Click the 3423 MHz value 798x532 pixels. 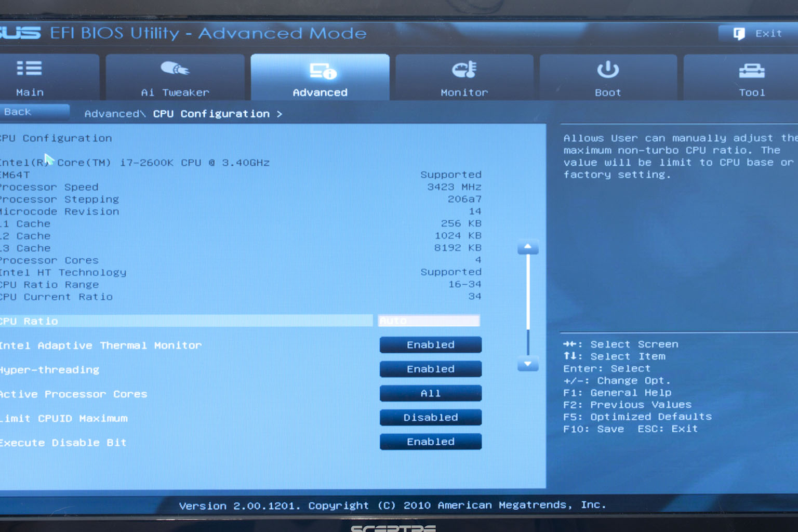point(454,187)
